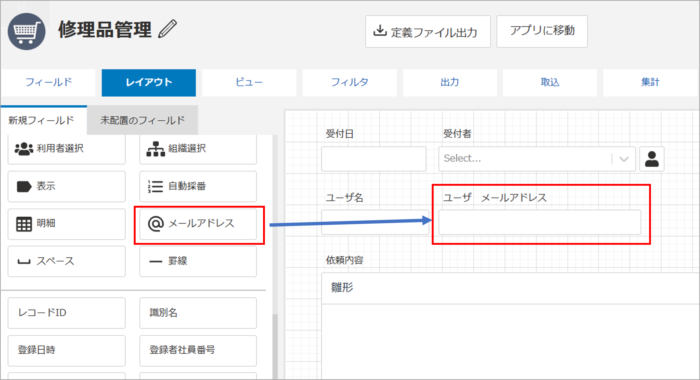Select the 利用者選択 field button
This screenshot has height=380, width=700.
click(x=67, y=149)
